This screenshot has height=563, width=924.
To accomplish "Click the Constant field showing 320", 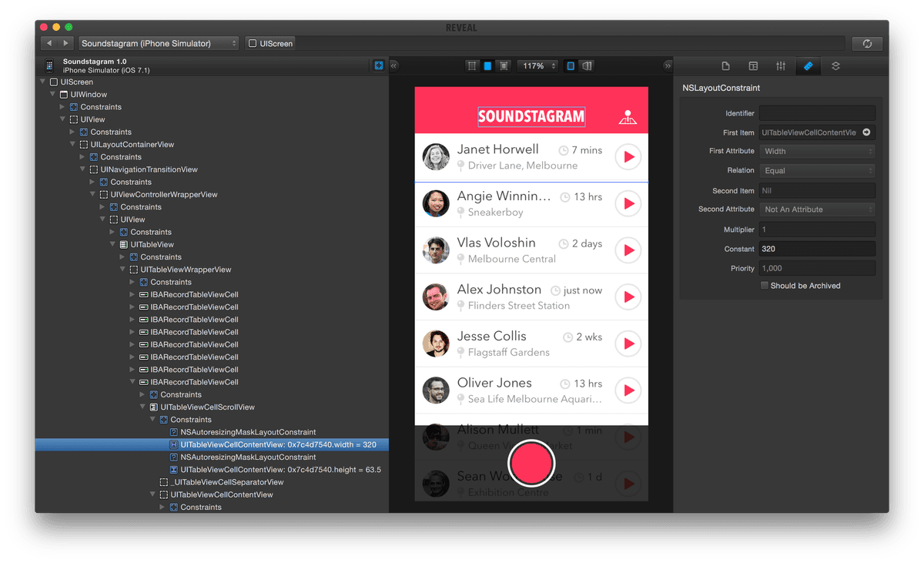I will (817, 249).
